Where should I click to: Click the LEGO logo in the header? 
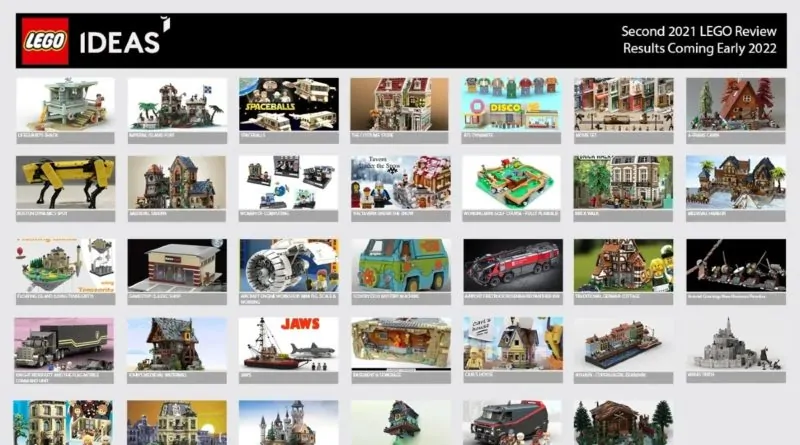(47, 40)
